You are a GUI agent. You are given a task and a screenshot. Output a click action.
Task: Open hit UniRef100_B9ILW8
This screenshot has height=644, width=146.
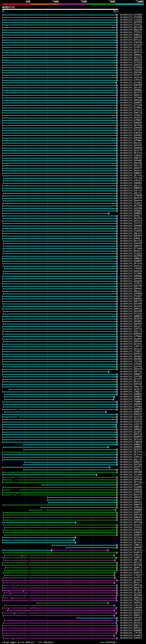coord(131,27)
